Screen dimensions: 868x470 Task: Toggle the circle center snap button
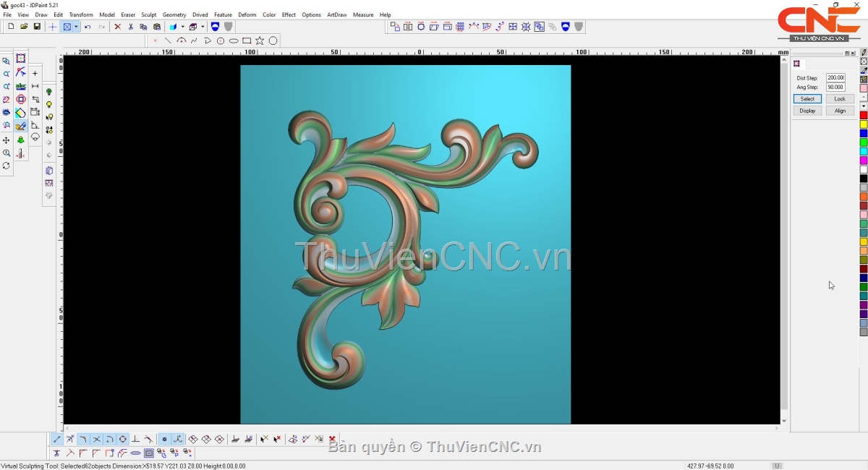click(122, 439)
